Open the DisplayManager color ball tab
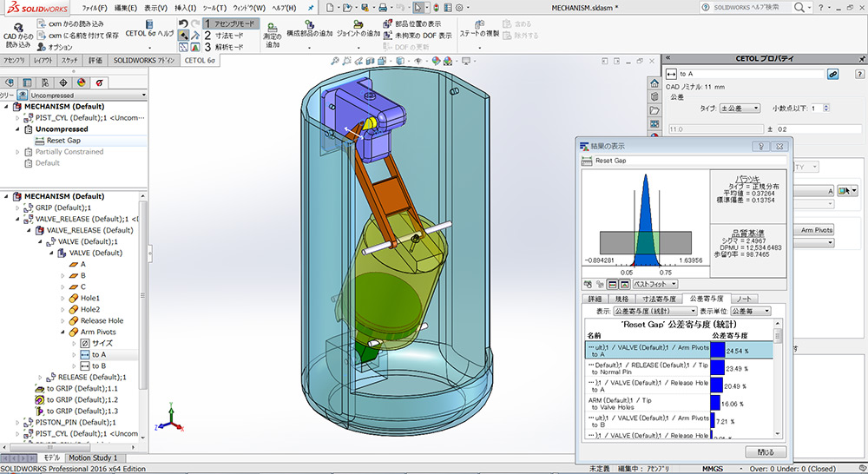The image size is (868, 474). click(x=82, y=82)
